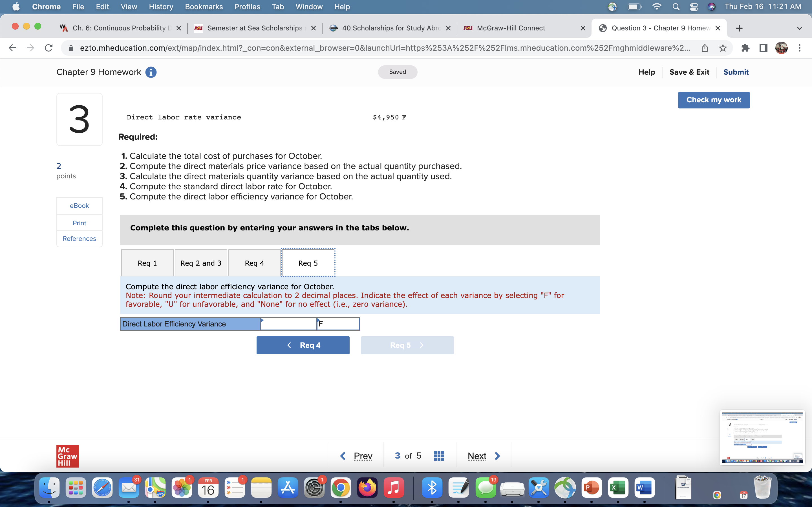The height and width of the screenshot is (507, 812).
Task: Select the Req 1 tab
Action: click(147, 263)
